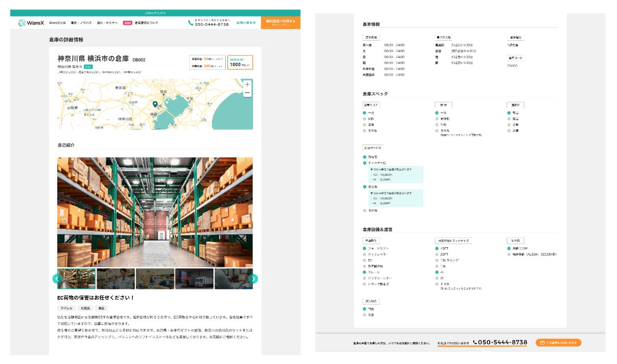Open the お問い合わせ link in the header
The width and height of the screenshot is (617, 364).
click(x=246, y=23)
